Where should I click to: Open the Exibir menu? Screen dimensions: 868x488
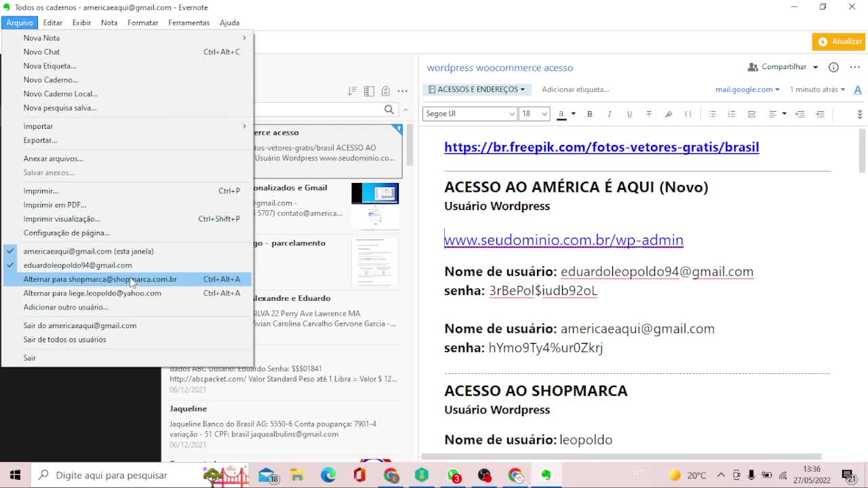[81, 22]
